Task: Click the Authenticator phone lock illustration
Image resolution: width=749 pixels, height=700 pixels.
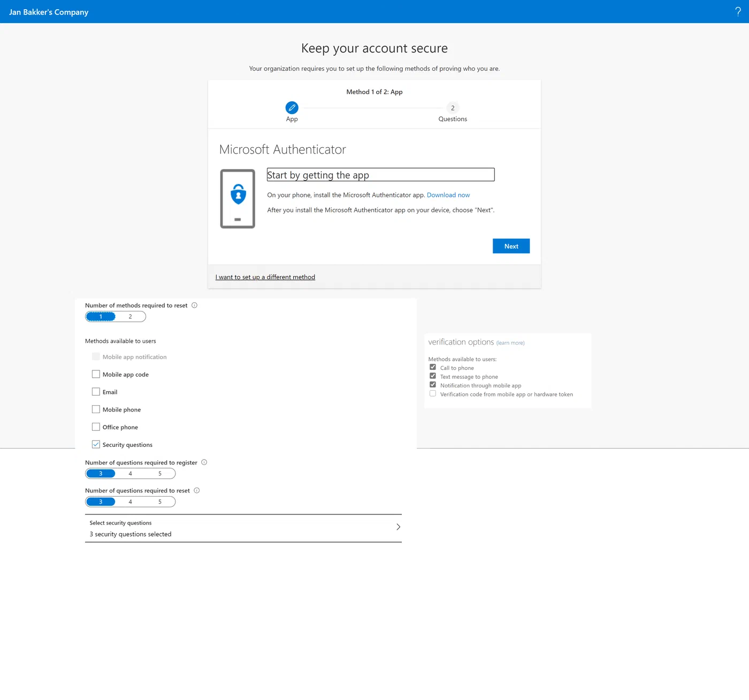Action: (238, 199)
